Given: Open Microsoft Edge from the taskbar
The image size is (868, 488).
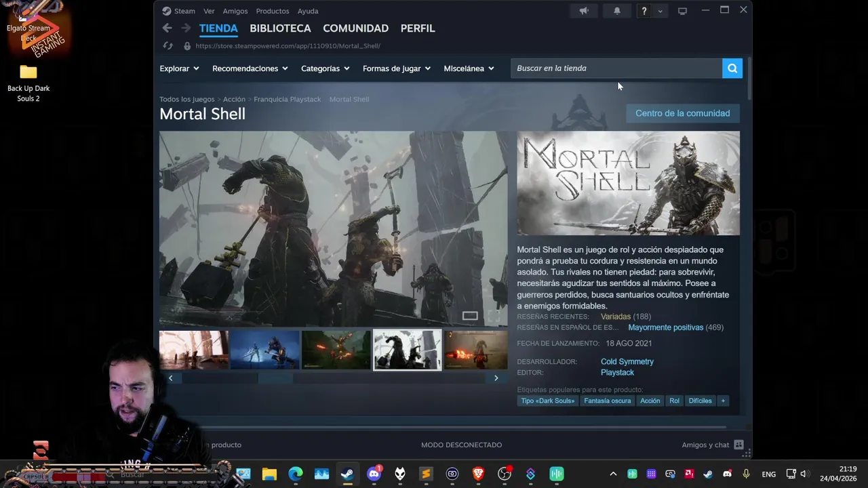Looking at the screenshot, I should point(296,474).
